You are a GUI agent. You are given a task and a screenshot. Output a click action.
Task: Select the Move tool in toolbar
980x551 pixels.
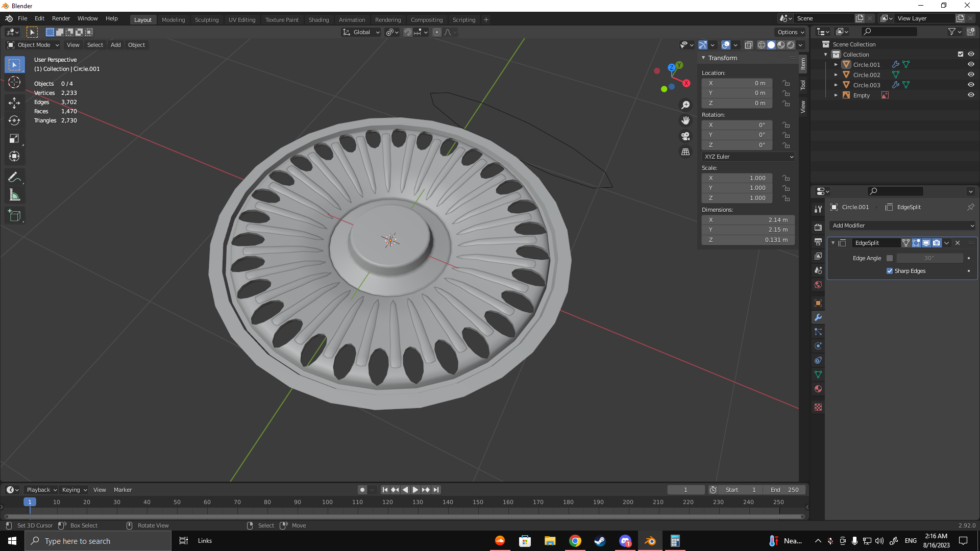pyautogui.click(x=14, y=103)
